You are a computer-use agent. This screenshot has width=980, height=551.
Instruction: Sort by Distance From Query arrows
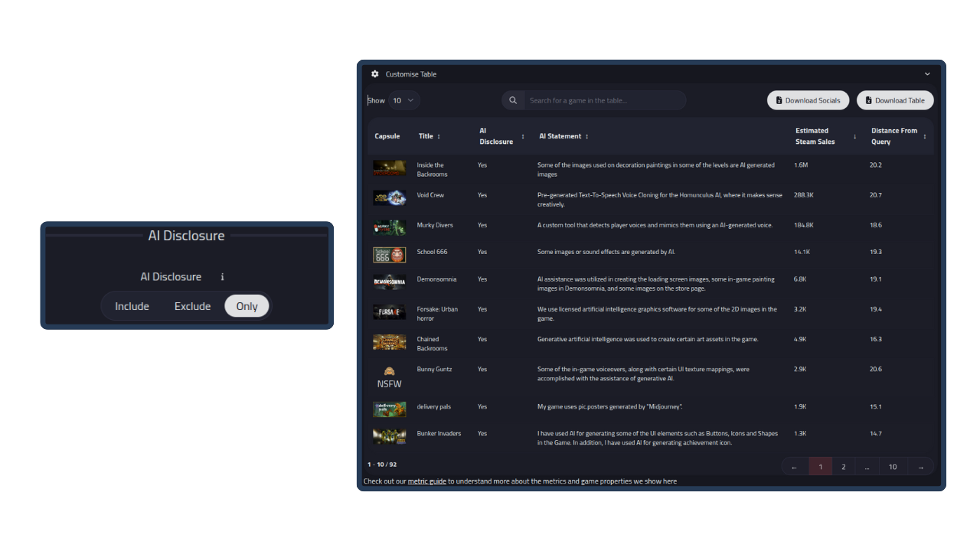pyautogui.click(x=924, y=136)
